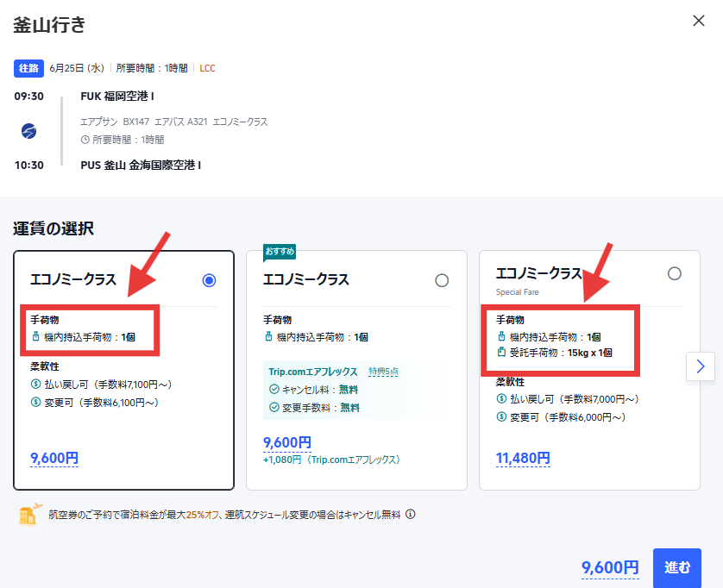Screen dimensions: 723x588
Task: Select the おすすめ エコノミークラス radio button
Action: point(442,280)
